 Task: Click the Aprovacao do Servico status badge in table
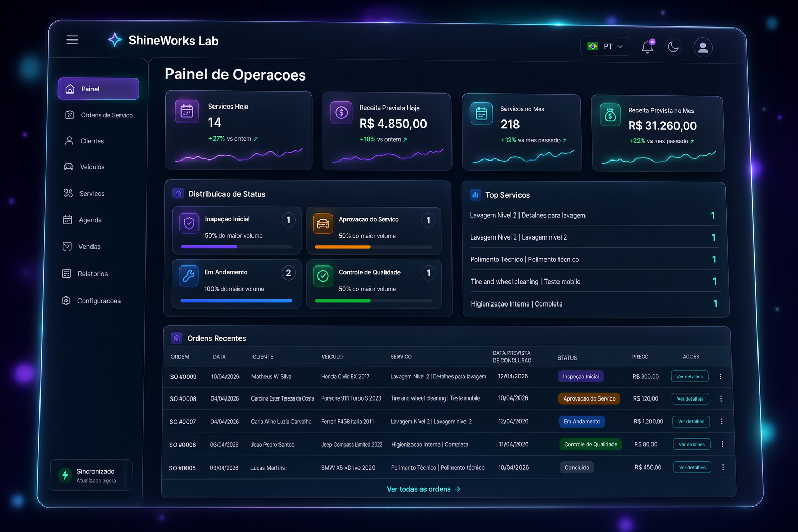click(x=589, y=399)
